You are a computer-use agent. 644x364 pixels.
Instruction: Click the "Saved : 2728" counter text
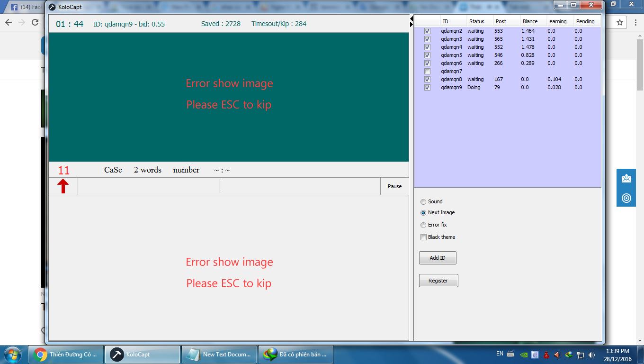pyautogui.click(x=221, y=24)
